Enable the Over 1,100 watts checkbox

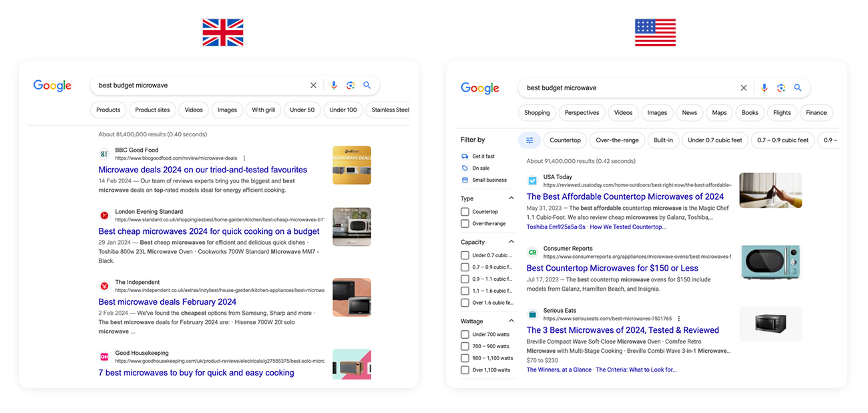coord(465,370)
